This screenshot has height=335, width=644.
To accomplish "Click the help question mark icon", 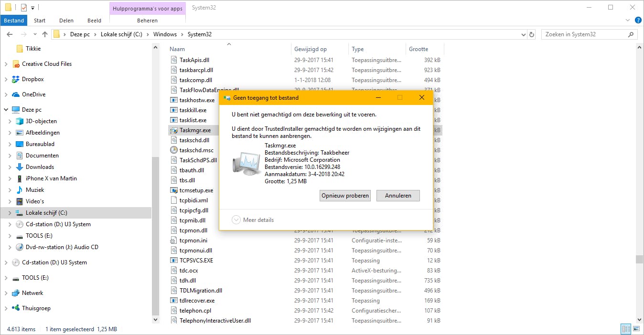I will point(638,21).
